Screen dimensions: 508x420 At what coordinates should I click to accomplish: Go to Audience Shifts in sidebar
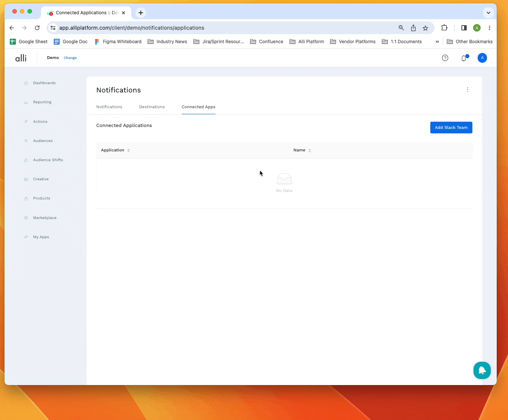click(x=48, y=160)
